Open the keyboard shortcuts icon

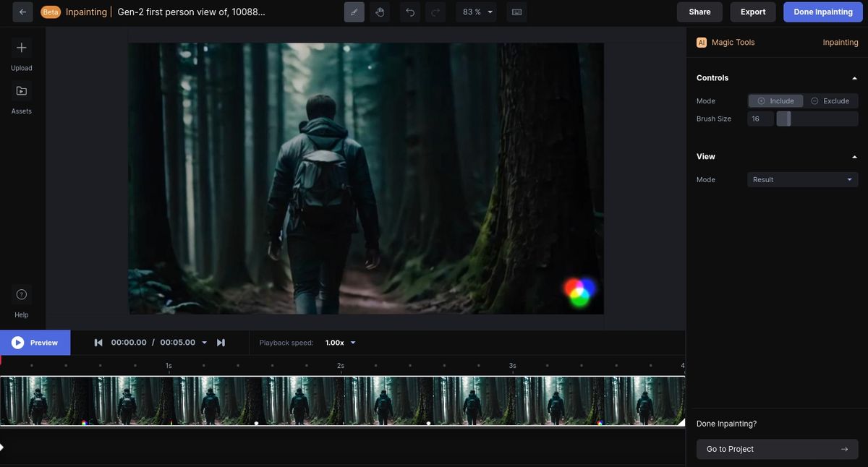pyautogui.click(x=516, y=12)
